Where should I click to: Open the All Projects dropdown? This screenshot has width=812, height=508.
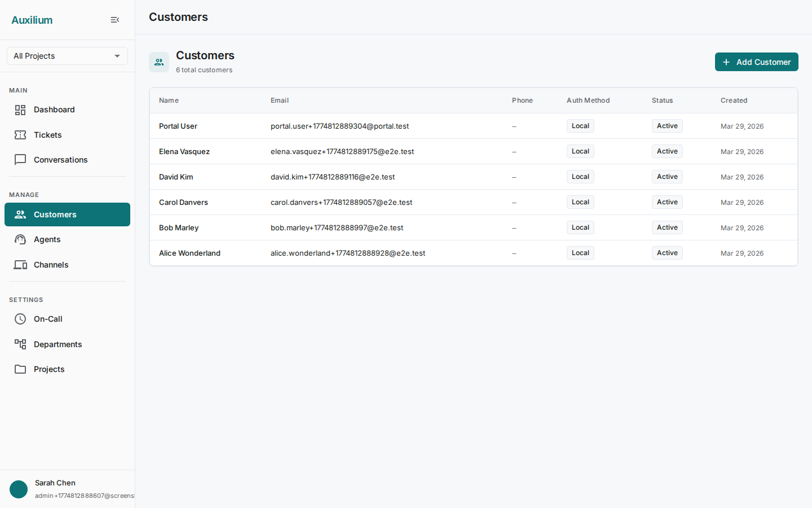point(67,56)
